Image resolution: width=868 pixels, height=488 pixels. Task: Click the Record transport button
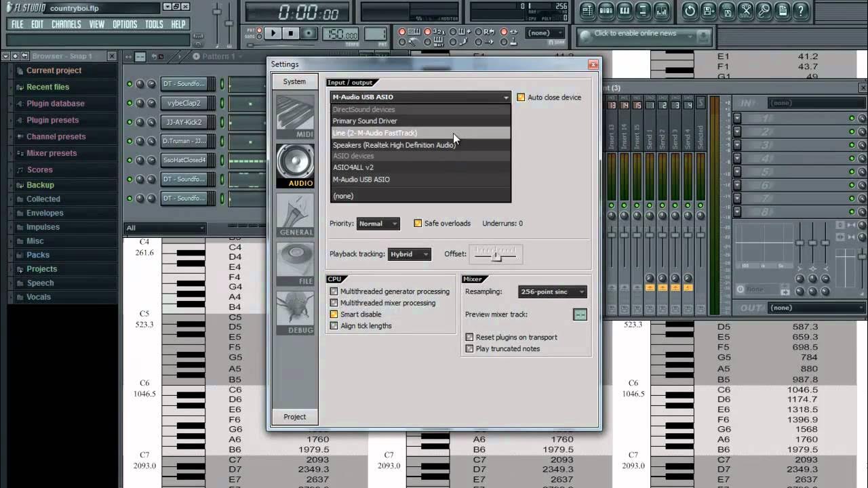[309, 33]
